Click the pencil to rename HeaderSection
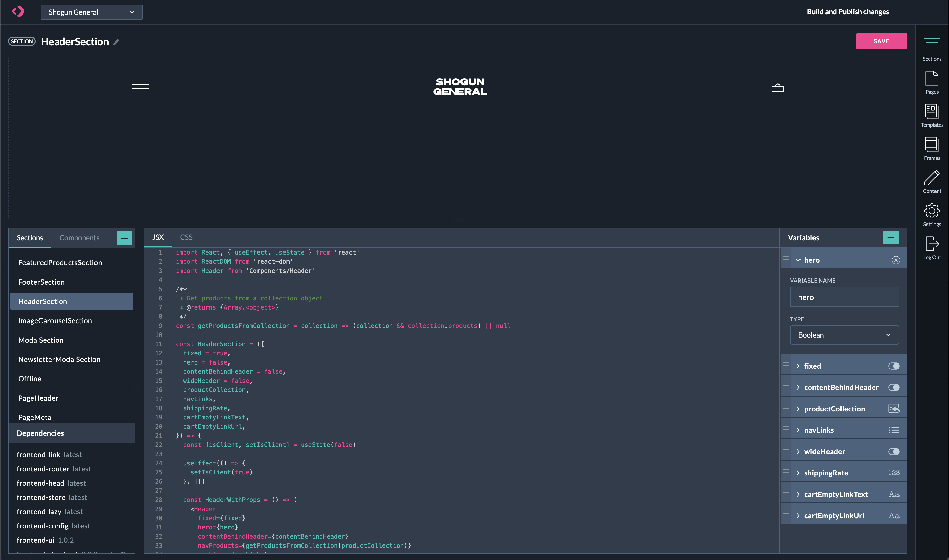 pyautogui.click(x=116, y=43)
